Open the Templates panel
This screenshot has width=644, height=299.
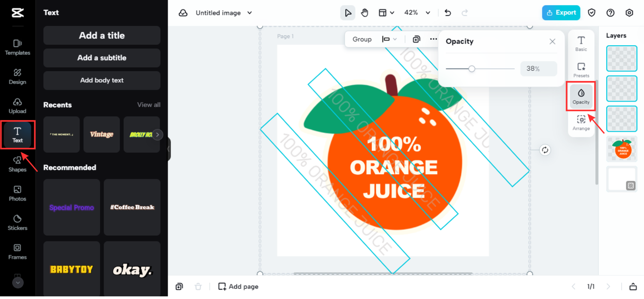click(18, 47)
